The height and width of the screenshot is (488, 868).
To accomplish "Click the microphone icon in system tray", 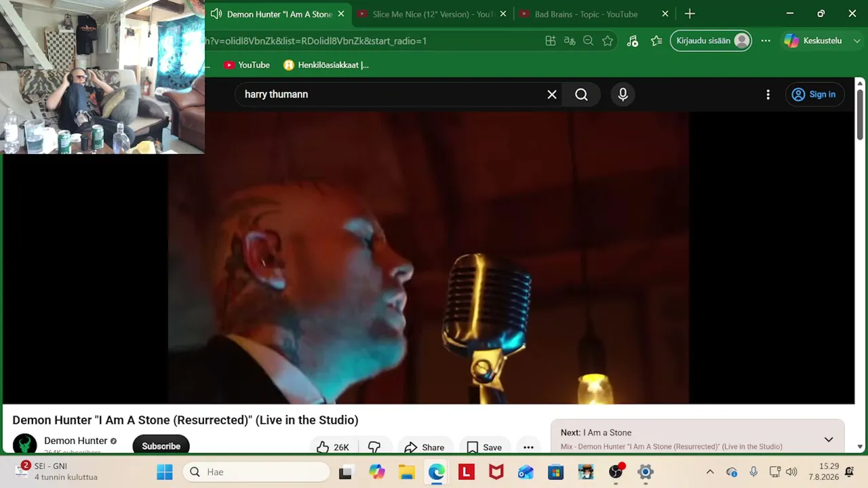I will (x=753, y=472).
